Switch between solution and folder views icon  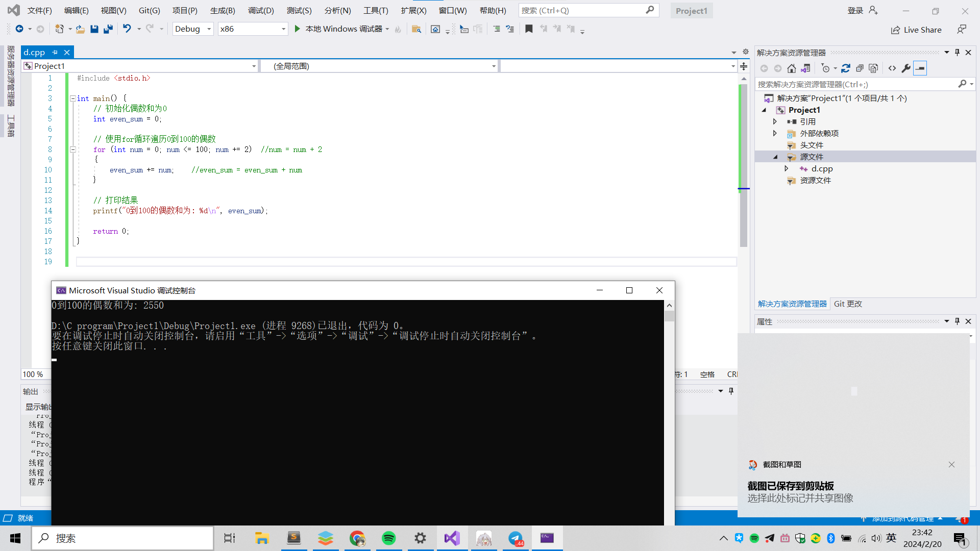click(805, 68)
